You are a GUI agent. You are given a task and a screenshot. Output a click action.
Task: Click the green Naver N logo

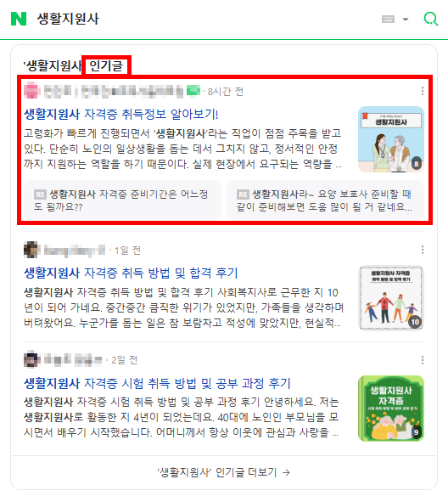tap(19, 19)
